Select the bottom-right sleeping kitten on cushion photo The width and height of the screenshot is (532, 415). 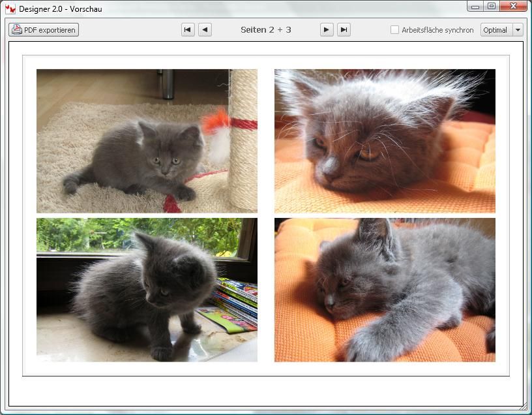(385, 290)
